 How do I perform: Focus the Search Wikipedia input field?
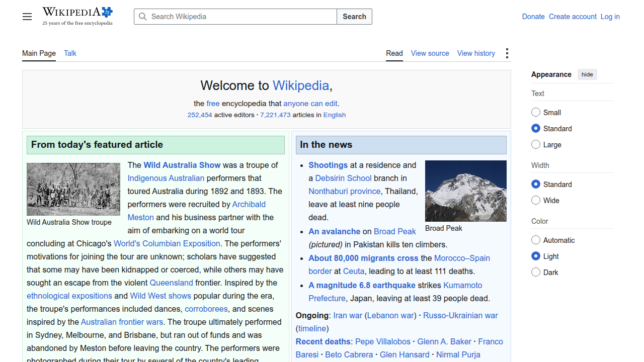coord(235,17)
